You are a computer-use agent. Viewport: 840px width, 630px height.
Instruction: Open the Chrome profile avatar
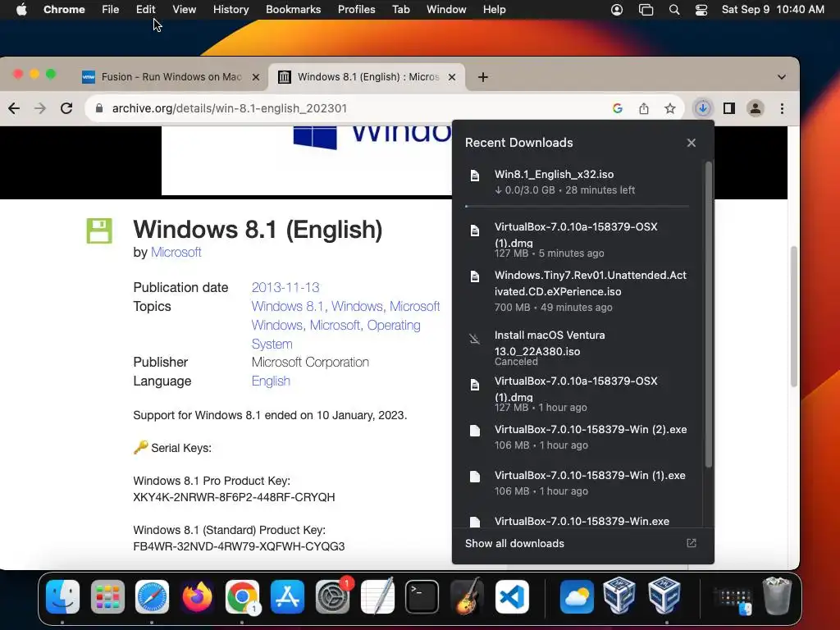pos(756,109)
